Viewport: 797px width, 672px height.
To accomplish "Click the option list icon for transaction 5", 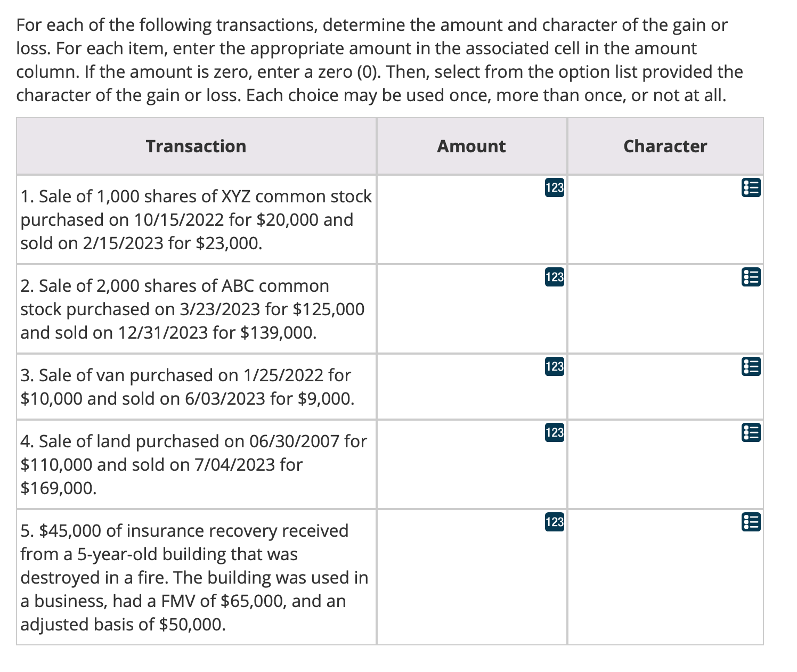I will 751,521.
